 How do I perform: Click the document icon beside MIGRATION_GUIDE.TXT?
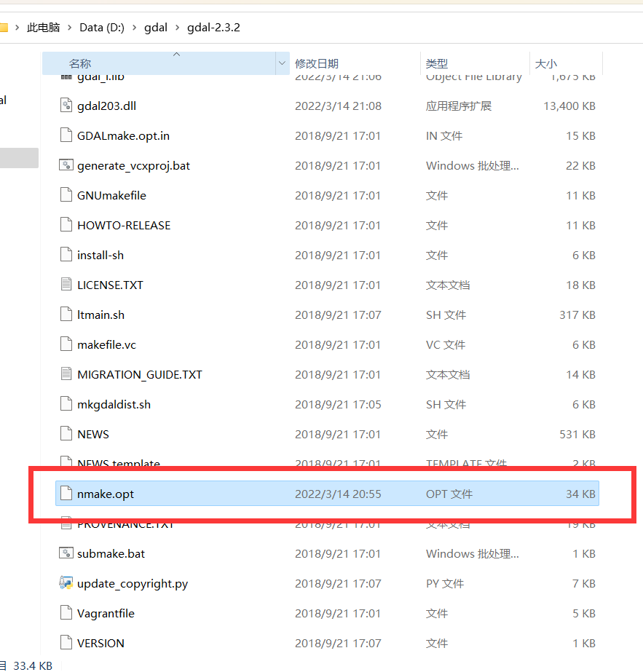tap(66, 374)
